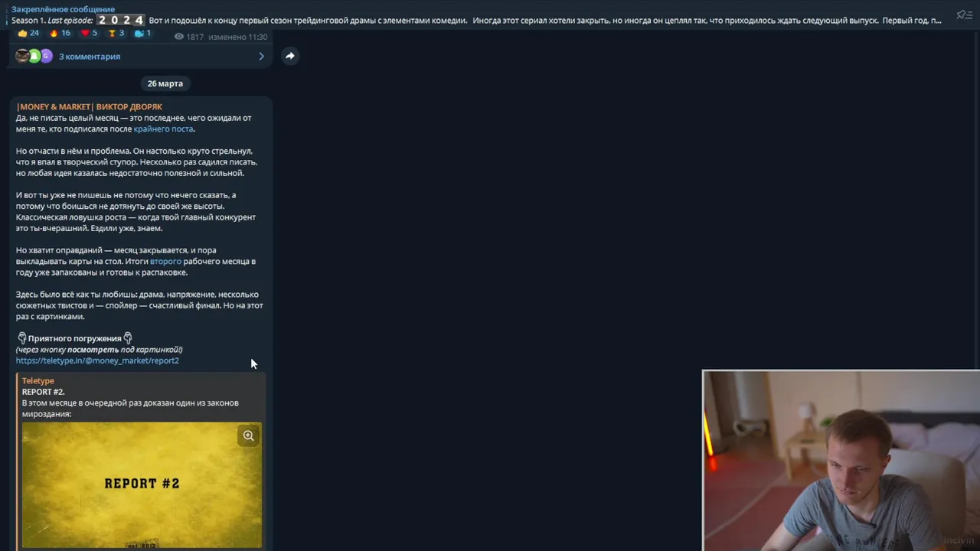Click the share arrow beside the comments

(290, 56)
